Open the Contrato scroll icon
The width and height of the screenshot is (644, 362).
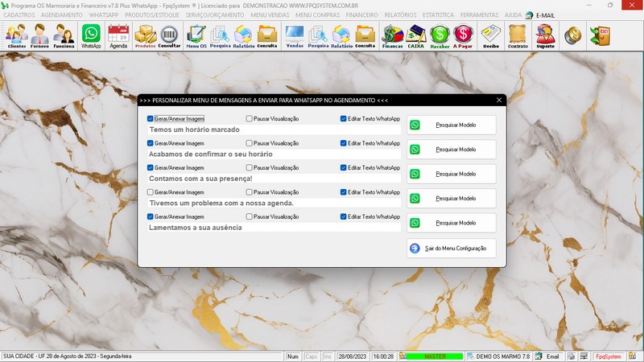coord(518,36)
